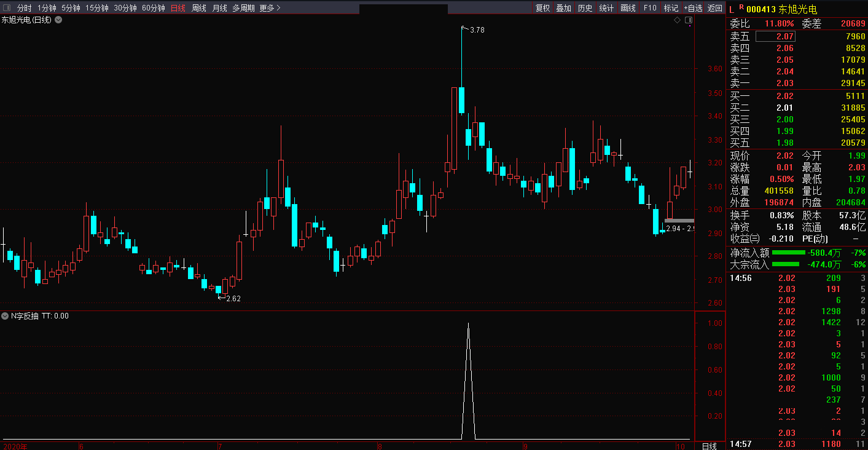868x450 pixels.
Task: Click the 买一 price 2.02
Action: click(785, 96)
